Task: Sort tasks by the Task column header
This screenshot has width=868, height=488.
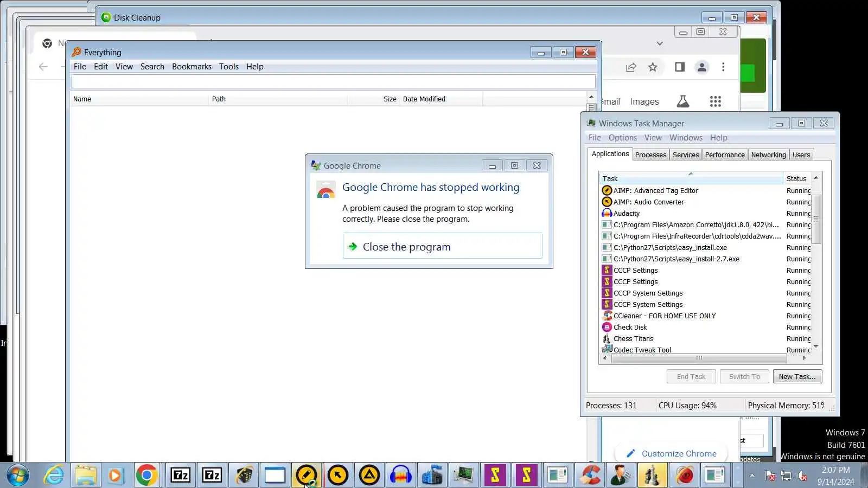Action: coord(691,178)
